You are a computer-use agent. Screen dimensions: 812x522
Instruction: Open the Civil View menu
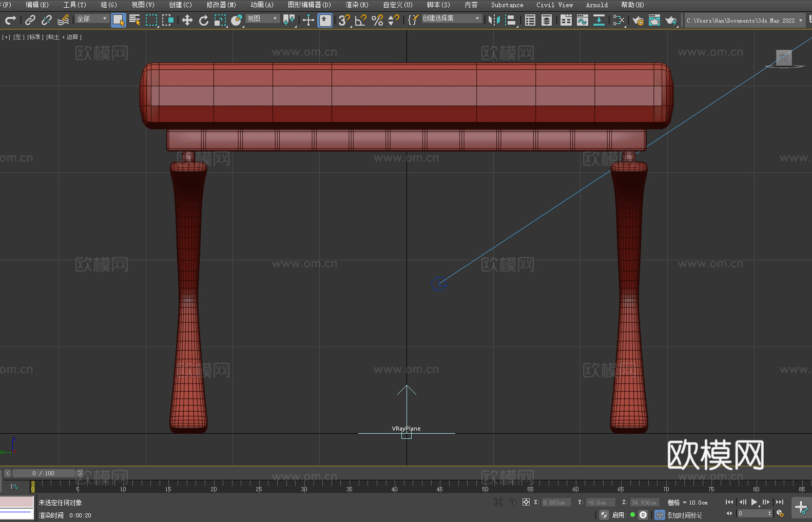point(554,5)
